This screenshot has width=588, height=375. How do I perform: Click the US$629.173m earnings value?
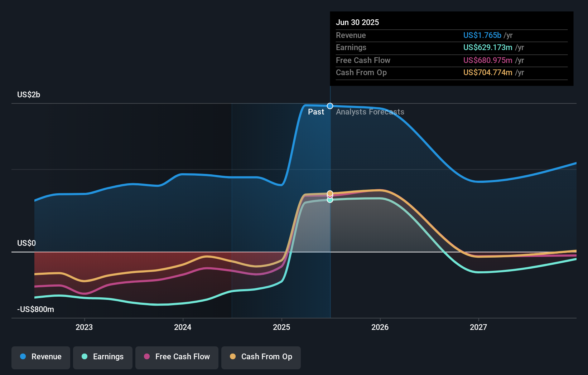pos(488,47)
